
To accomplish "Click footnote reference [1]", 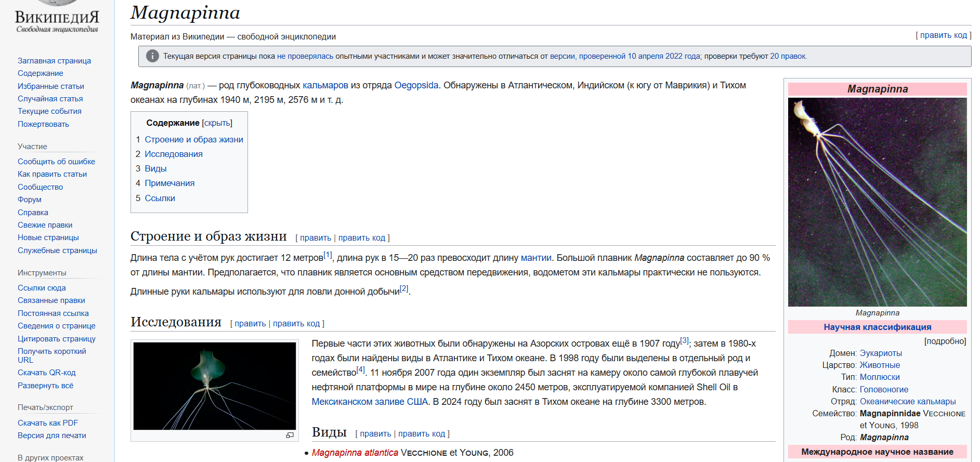I will [328, 255].
